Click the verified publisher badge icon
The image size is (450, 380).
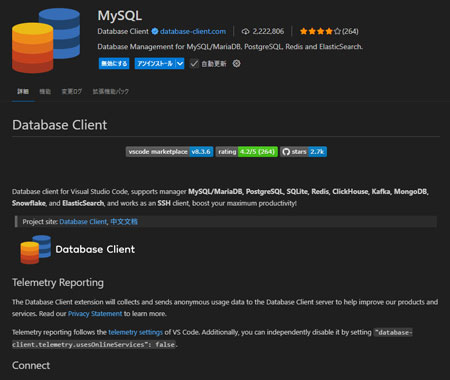click(155, 31)
